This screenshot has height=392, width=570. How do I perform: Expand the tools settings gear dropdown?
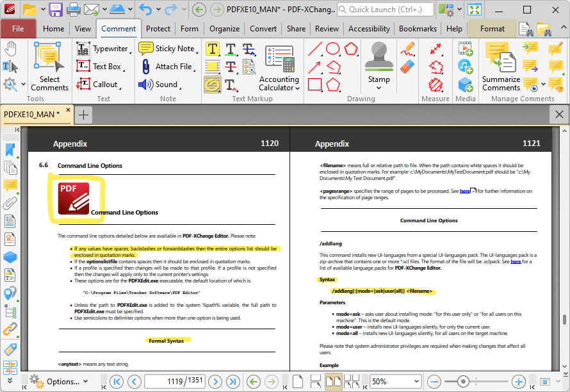23,85
